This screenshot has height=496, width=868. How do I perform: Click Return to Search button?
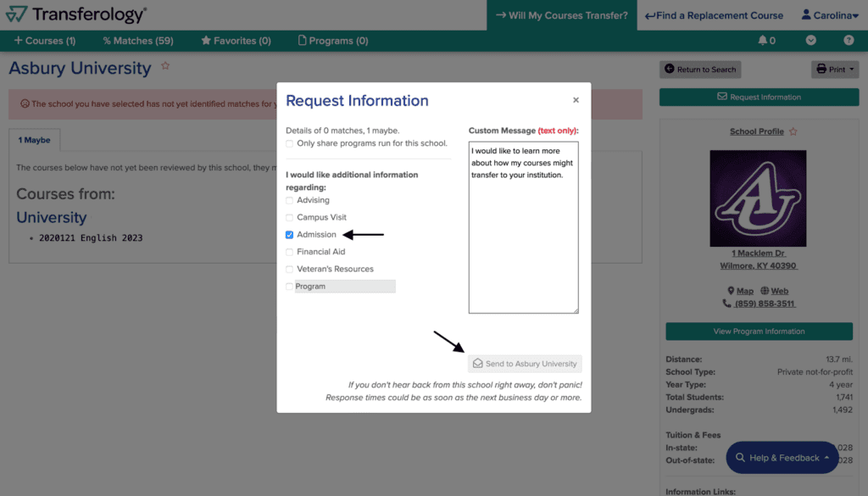700,70
